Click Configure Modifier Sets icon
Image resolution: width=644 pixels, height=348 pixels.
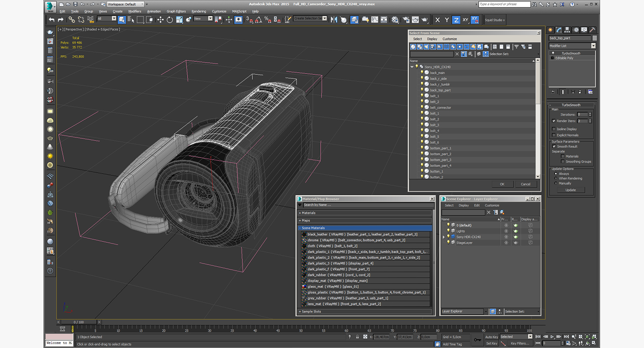pos(590,92)
